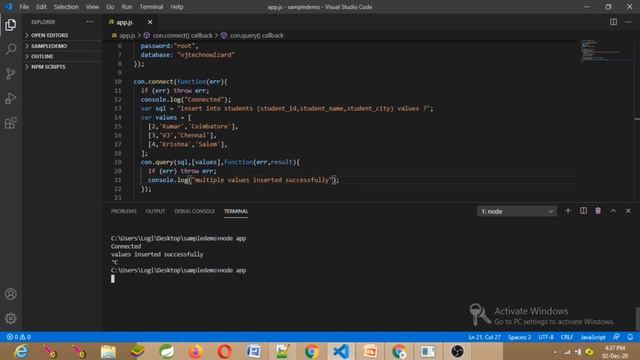Open the File menu

24,7
